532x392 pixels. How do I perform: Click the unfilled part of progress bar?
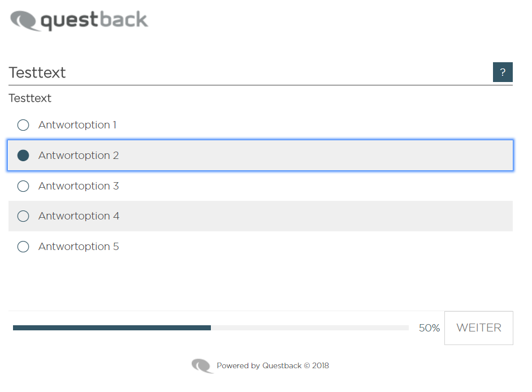point(310,328)
